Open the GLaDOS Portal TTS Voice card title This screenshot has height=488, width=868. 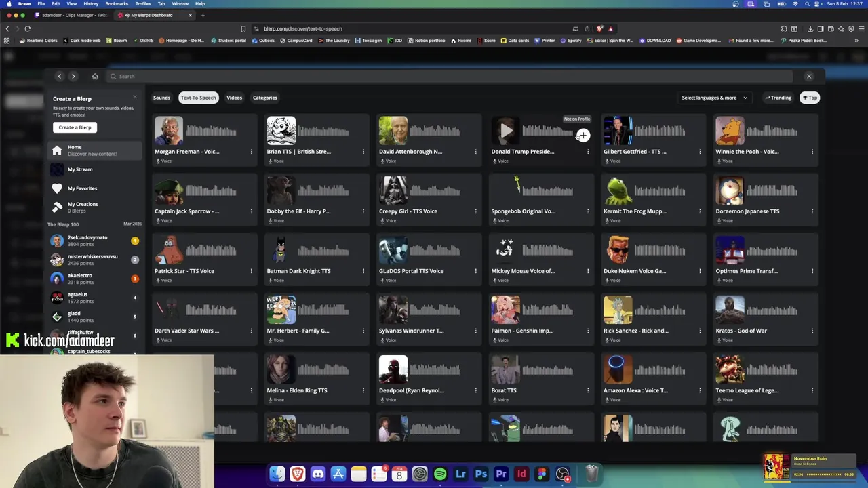[411, 271]
